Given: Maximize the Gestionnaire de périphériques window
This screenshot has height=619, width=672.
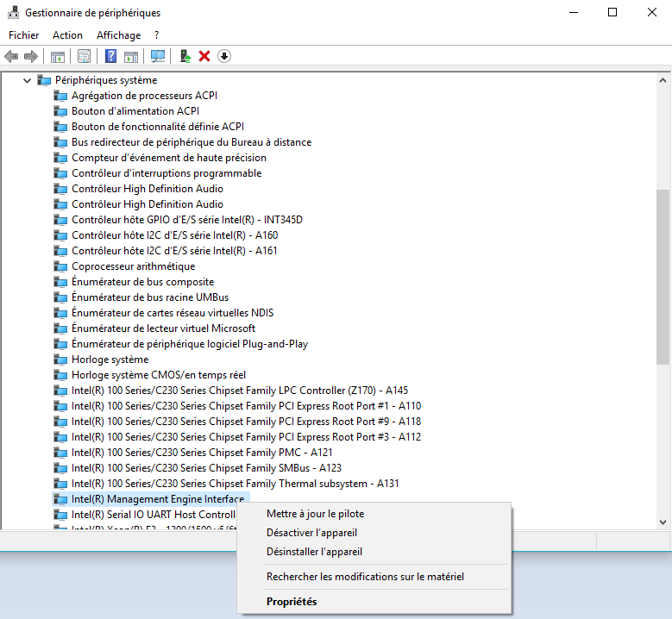Looking at the screenshot, I should point(612,12).
